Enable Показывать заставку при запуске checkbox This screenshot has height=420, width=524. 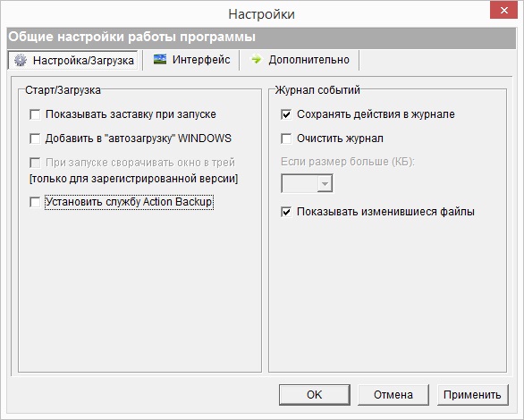[x=35, y=114]
